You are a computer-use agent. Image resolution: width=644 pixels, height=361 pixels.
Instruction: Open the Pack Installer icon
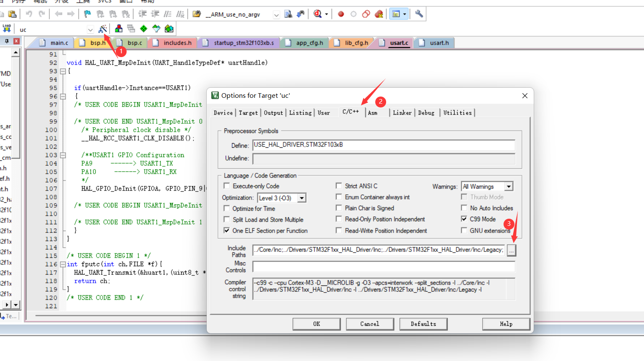(x=169, y=29)
